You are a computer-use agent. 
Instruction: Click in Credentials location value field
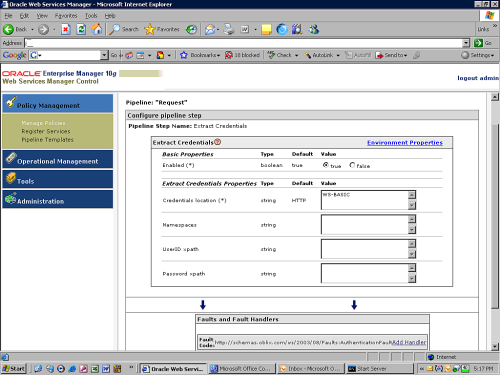click(x=364, y=200)
